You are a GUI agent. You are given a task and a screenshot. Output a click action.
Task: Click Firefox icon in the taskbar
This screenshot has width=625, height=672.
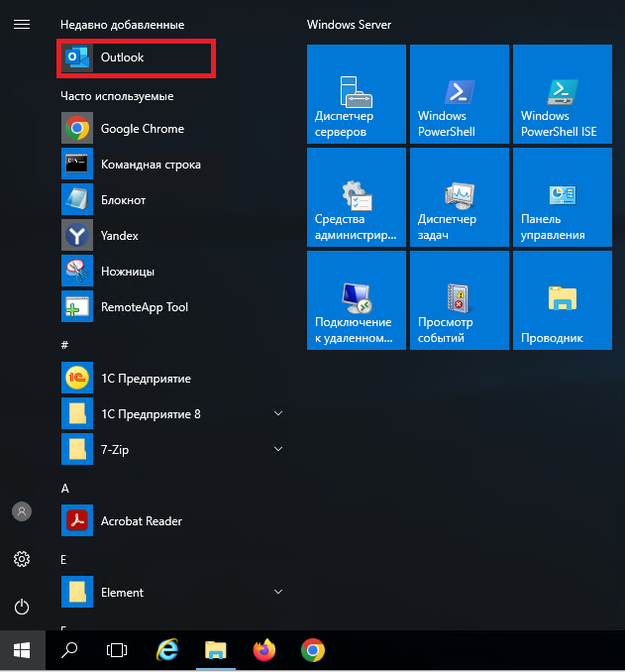click(264, 650)
